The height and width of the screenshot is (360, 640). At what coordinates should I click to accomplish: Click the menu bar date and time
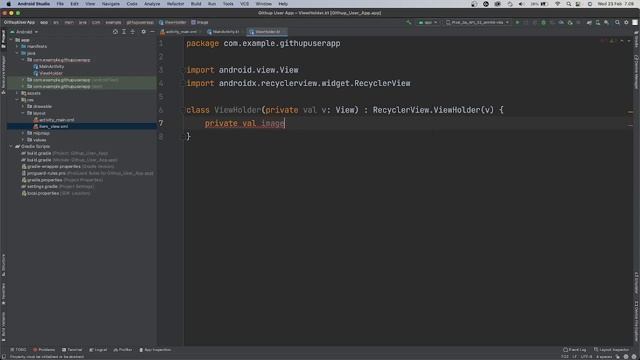pos(616,4)
